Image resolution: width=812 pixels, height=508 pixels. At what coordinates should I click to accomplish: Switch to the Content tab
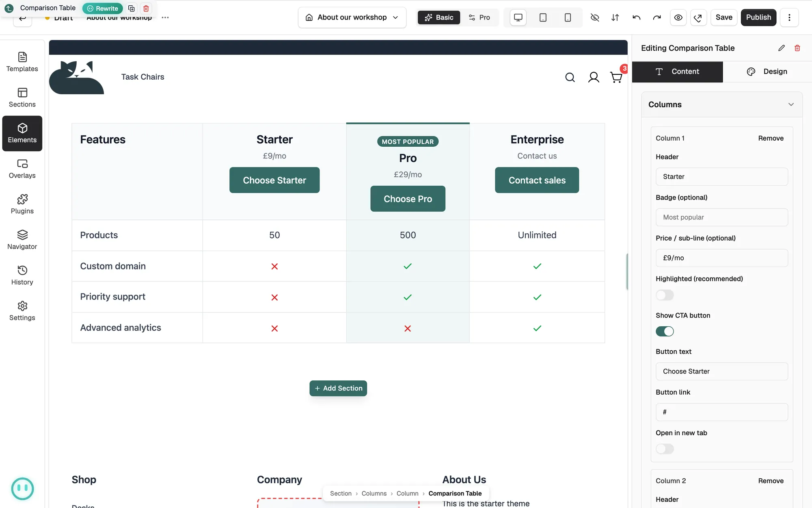pos(677,72)
